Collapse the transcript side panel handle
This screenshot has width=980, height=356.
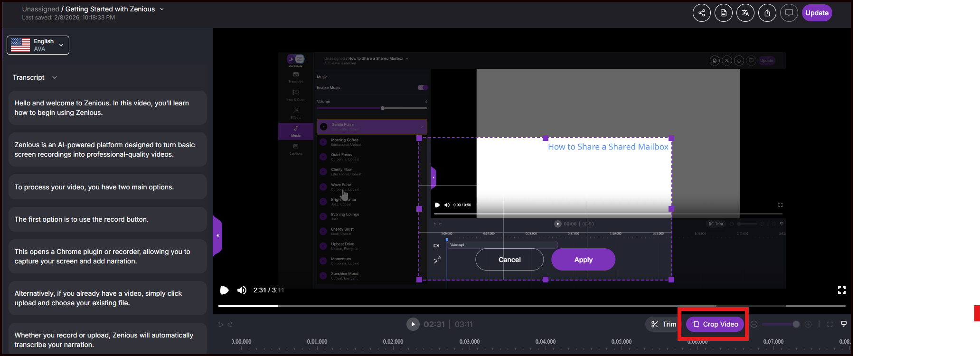[217, 235]
